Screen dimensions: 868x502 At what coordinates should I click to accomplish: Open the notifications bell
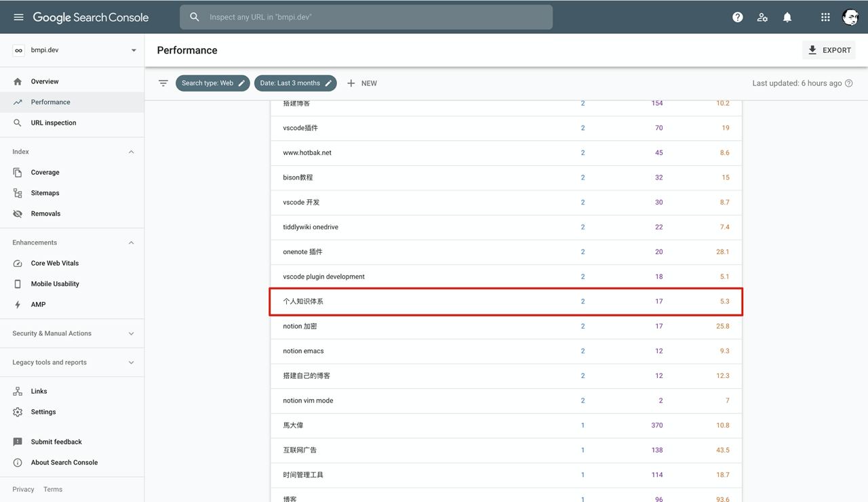click(x=787, y=17)
